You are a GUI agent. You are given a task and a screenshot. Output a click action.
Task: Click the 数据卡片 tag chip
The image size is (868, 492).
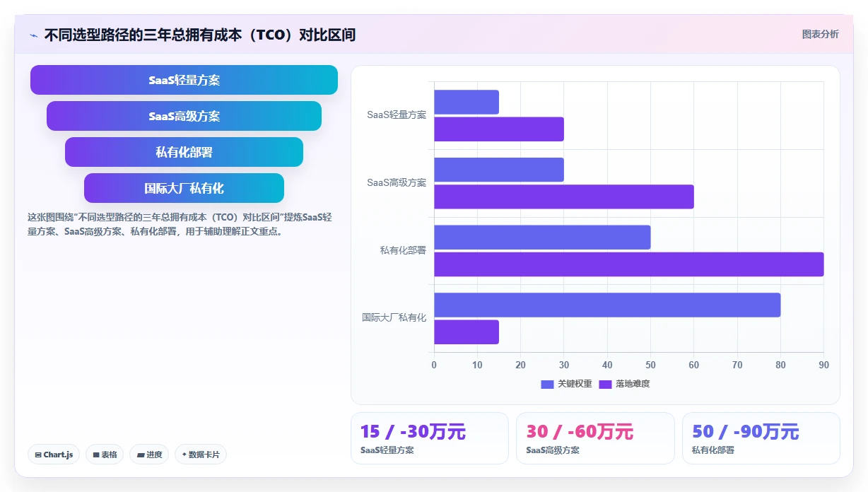click(x=201, y=455)
